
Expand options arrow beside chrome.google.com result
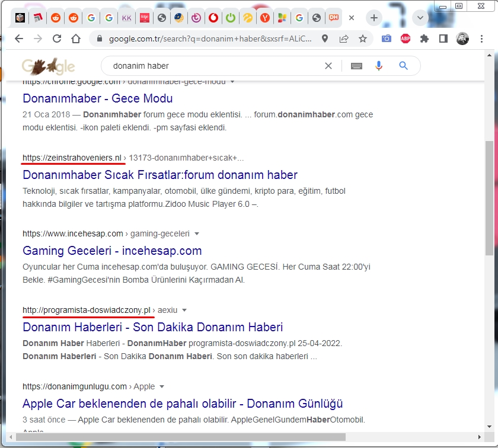(x=232, y=82)
